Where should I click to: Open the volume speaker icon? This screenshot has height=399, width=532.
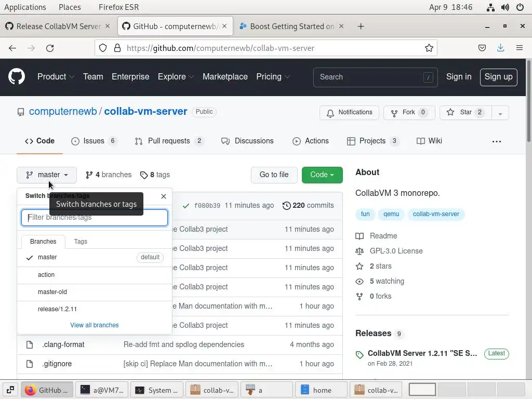505,7
